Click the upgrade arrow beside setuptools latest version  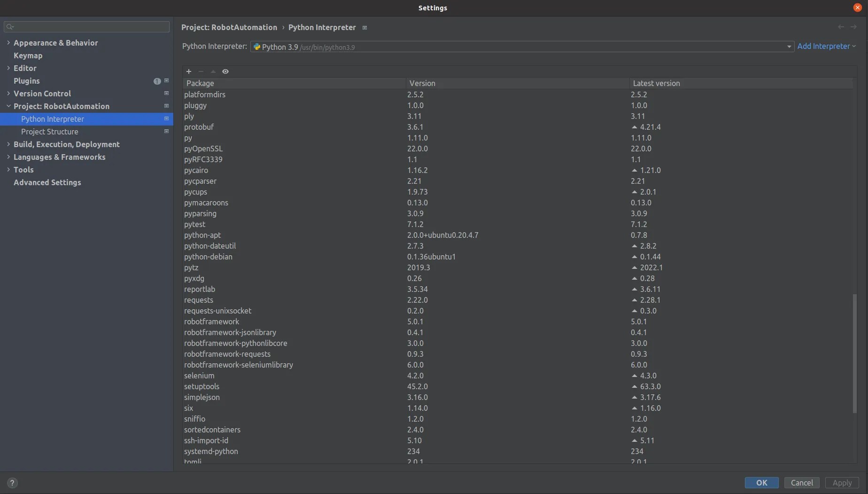634,386
